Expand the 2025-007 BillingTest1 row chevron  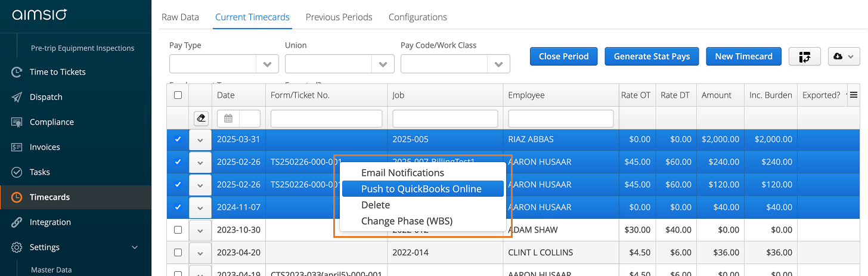click(x=200, y=162)
